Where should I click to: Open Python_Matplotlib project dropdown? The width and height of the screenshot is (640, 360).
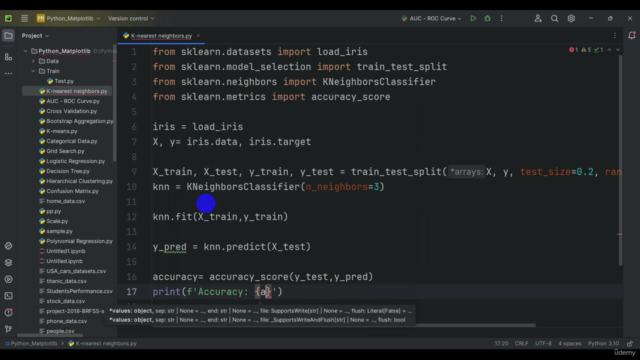pyautogui.click(x=68, y=18)
